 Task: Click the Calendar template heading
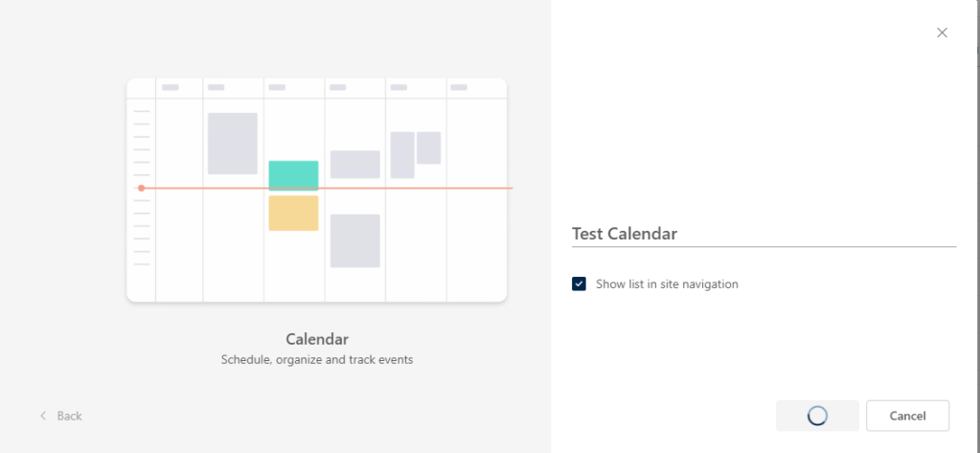click(x=316, y=339)
